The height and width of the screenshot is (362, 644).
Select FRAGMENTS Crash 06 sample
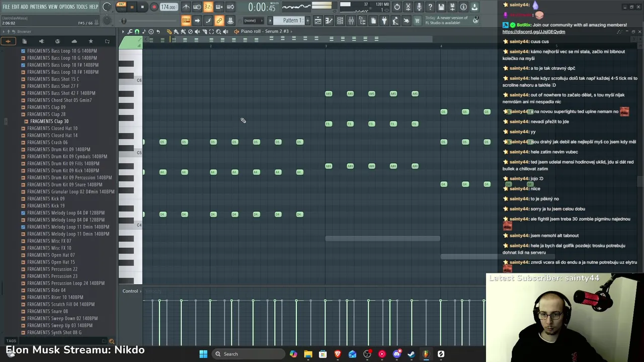pos(47,142)
